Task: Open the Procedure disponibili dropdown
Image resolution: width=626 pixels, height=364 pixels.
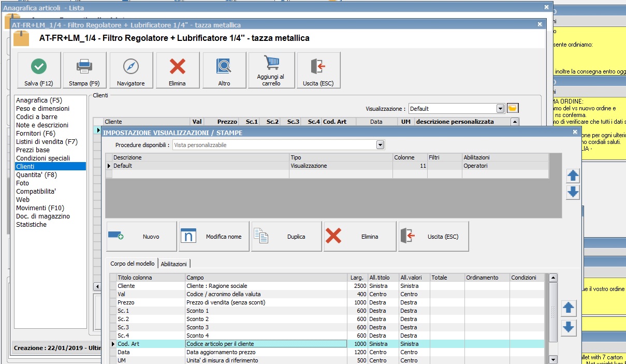Action: coord(381,145)
